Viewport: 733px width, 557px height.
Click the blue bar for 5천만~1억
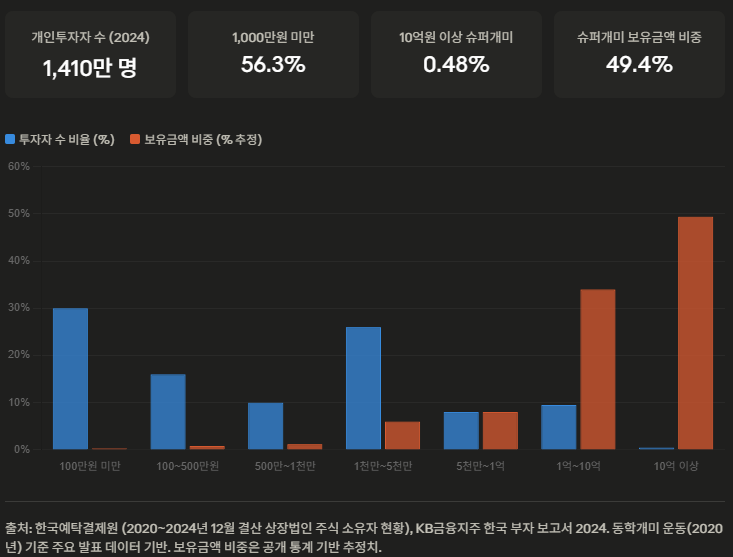[461, 430]
